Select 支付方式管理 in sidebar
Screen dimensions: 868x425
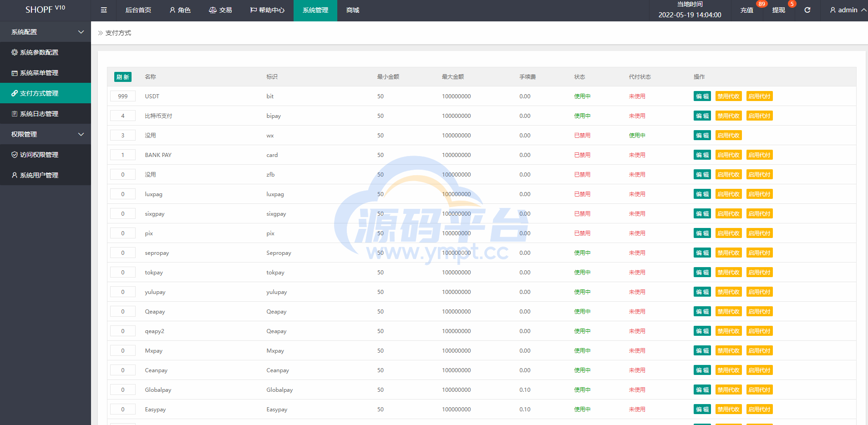pyautogui.click(x=46, y=93)
